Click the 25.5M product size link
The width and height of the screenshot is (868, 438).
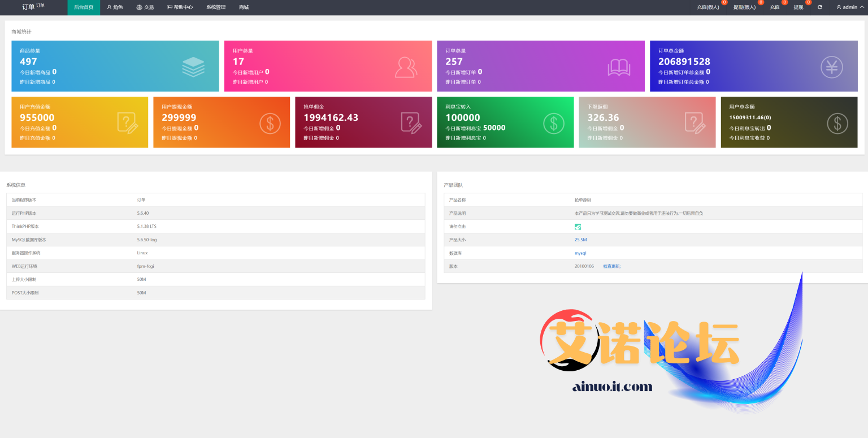click(581, 240)
